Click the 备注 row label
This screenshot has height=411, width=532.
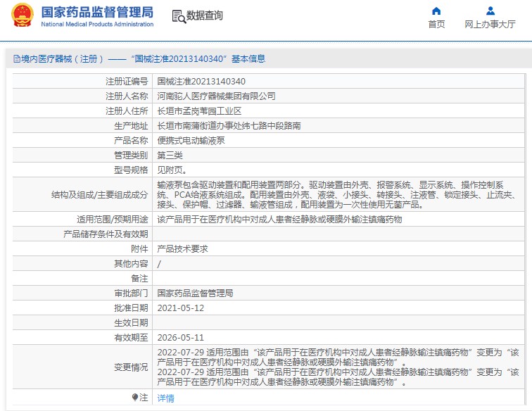139,279
